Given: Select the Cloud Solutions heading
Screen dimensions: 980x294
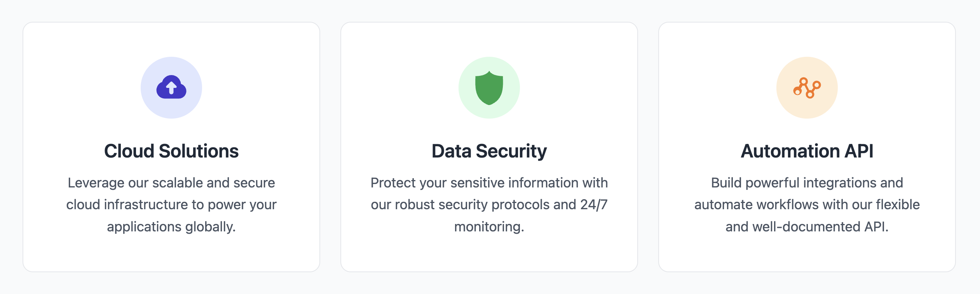Looking at the screenshot, I should click(171, 151).
